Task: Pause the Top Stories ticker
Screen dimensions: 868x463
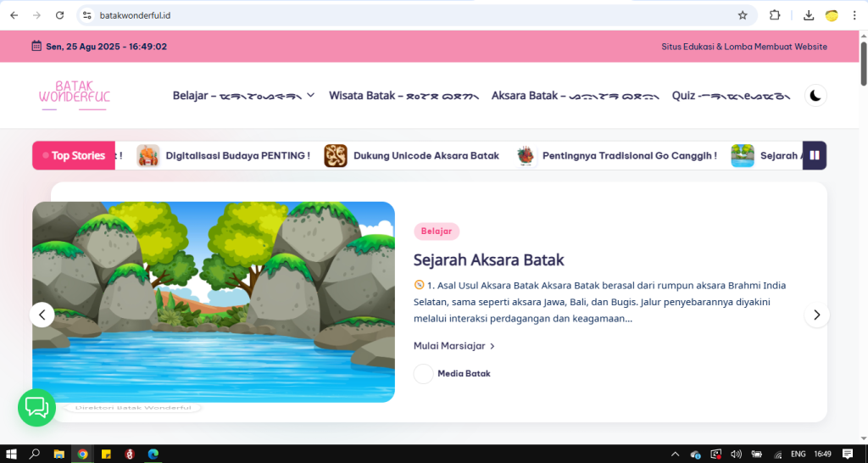Action: [814, 155]
